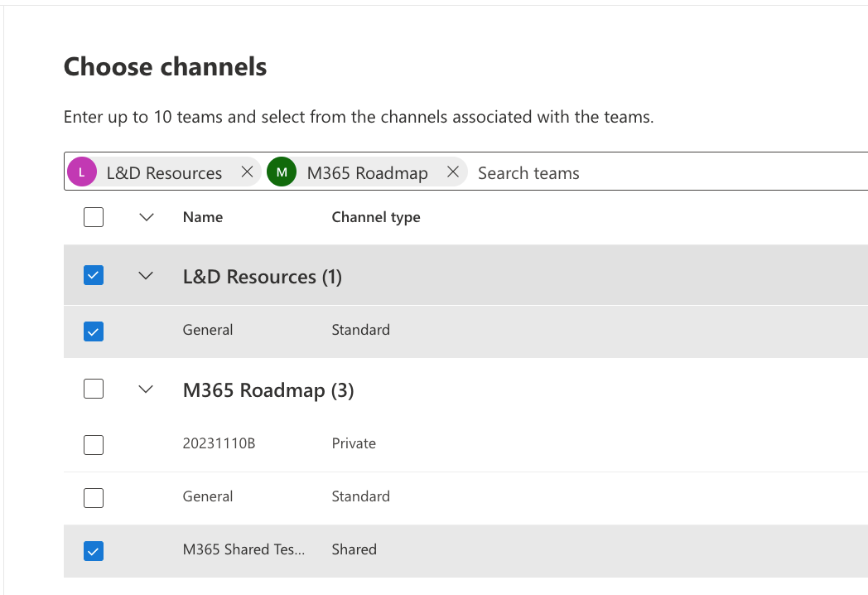Image resolution: width=868 pixels, height=595 pixels.
Task: Collapse all groups using header chevron
Action: click(146, 217)
